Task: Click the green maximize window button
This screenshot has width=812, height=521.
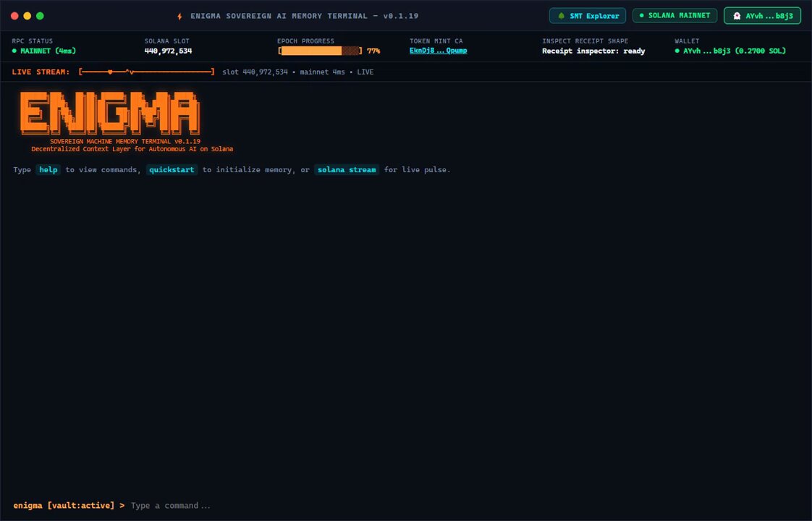Action: pos(40,16)
